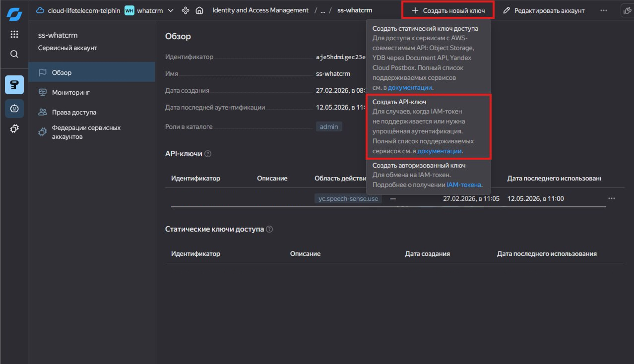Click the ss-whatcrm breadcrumb
Screen dimensions: 634x364
pyautogui.click(x=354, y=10)
